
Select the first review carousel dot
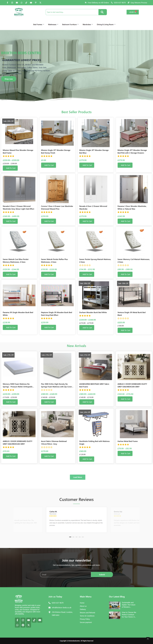point(70,537)
